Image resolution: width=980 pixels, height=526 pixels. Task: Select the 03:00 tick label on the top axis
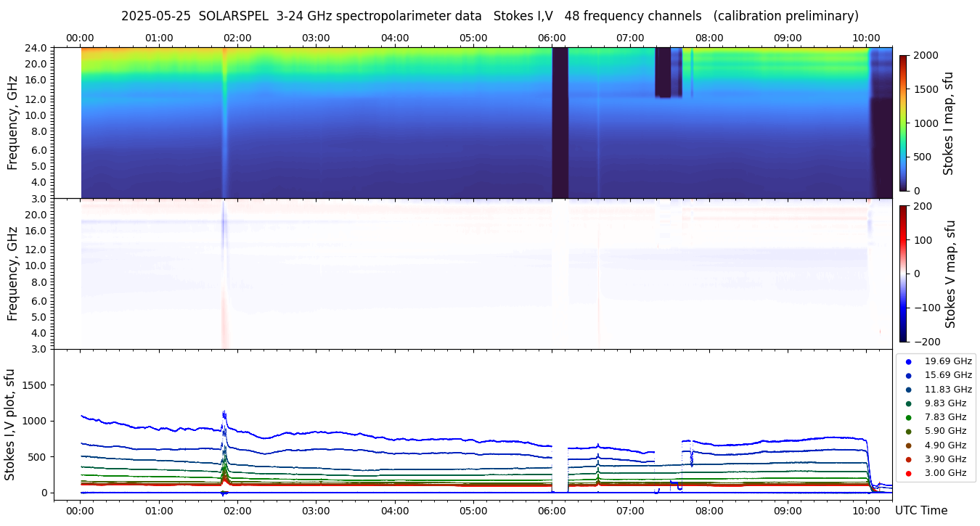point(316,38)
